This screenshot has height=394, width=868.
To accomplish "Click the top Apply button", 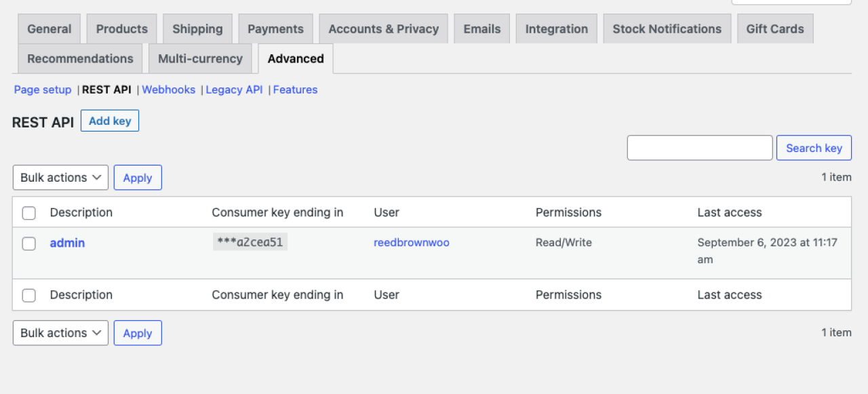I will point(138,178).
